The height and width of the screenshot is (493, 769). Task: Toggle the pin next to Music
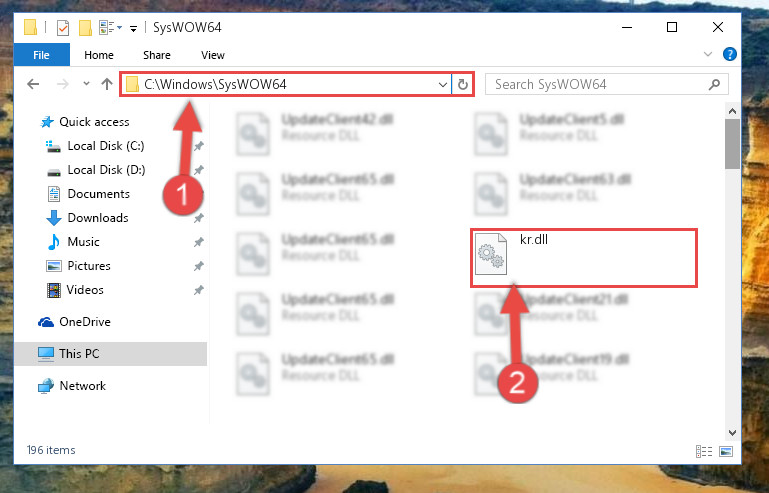[x=199, y=242]
